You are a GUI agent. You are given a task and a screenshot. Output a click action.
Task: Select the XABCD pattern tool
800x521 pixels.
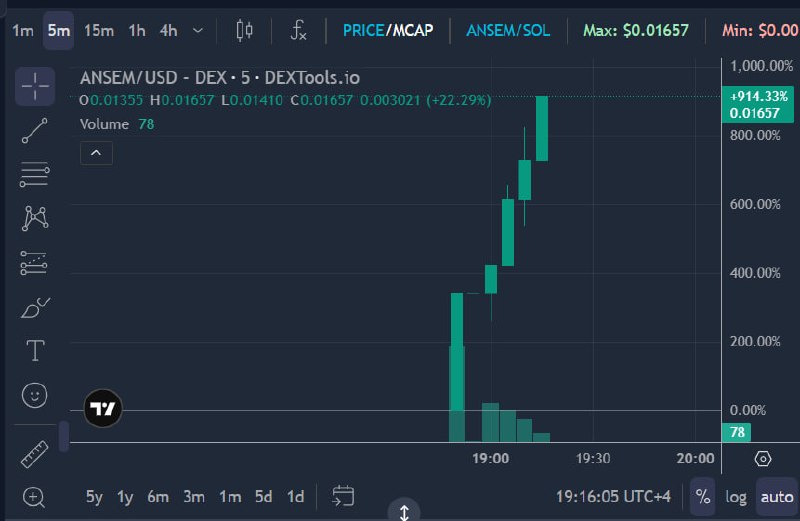pyautogui.click(x=35, y=218)
